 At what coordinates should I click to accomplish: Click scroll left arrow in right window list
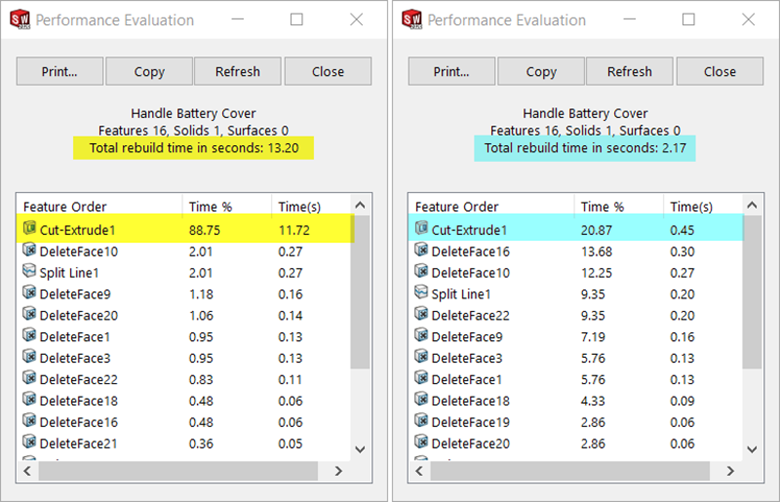pyautogui.click(x=419, y=471)
